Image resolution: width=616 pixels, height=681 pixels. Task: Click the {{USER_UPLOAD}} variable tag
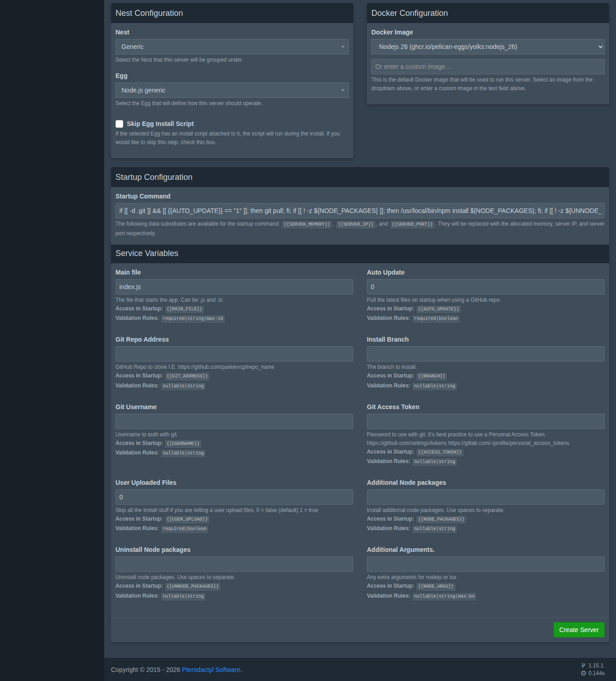[x=187, y=519]
